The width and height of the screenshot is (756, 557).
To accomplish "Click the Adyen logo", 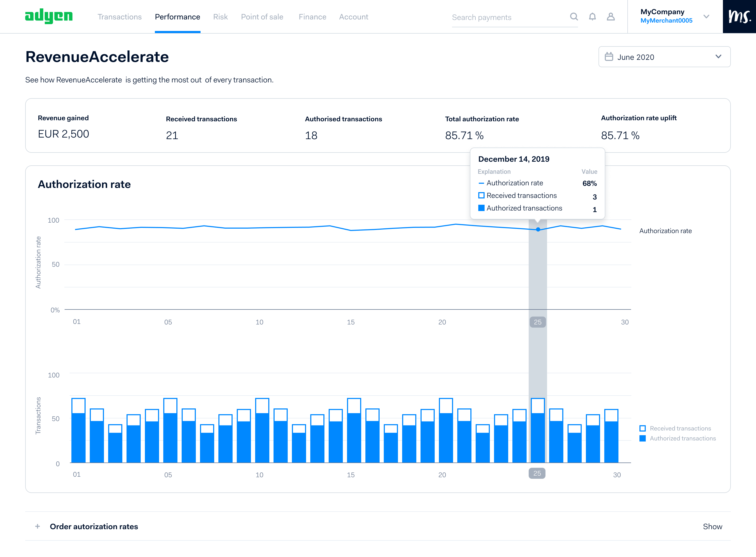I will [49, 16].
